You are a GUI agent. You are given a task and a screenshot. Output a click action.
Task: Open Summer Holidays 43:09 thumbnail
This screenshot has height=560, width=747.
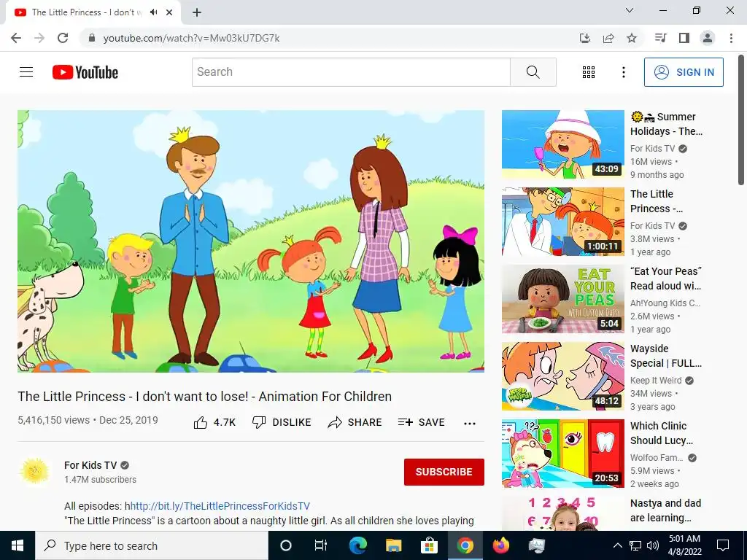coord(563,144)
